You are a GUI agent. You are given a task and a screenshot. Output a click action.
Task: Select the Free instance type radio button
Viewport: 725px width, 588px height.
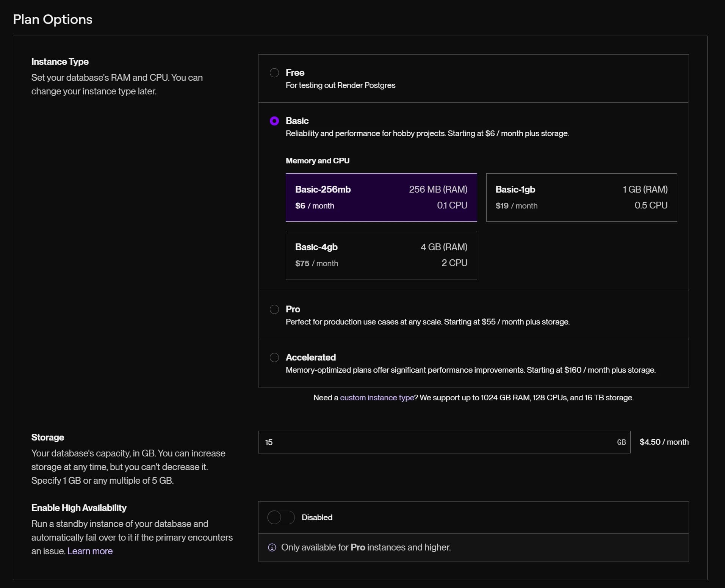274,73
